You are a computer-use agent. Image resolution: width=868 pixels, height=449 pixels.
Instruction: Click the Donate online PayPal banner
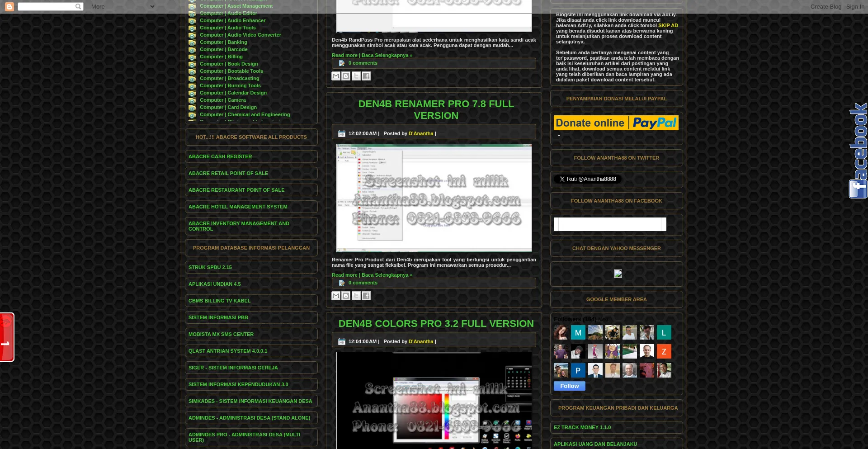616,123
